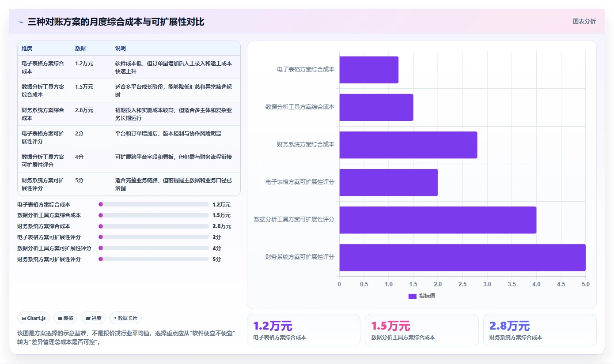614x364 pixels.
Task: Click the 电子表格方案综合成本 progress bar
Action: pos(154,204)
